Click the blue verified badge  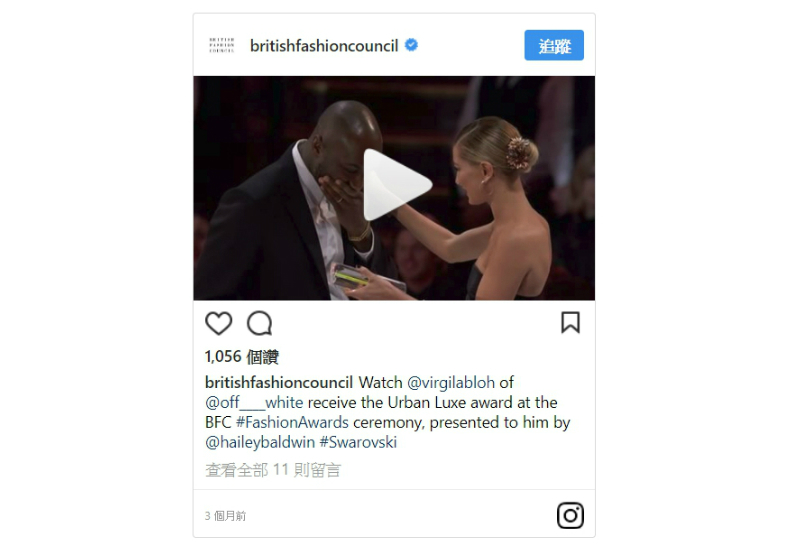412,45
